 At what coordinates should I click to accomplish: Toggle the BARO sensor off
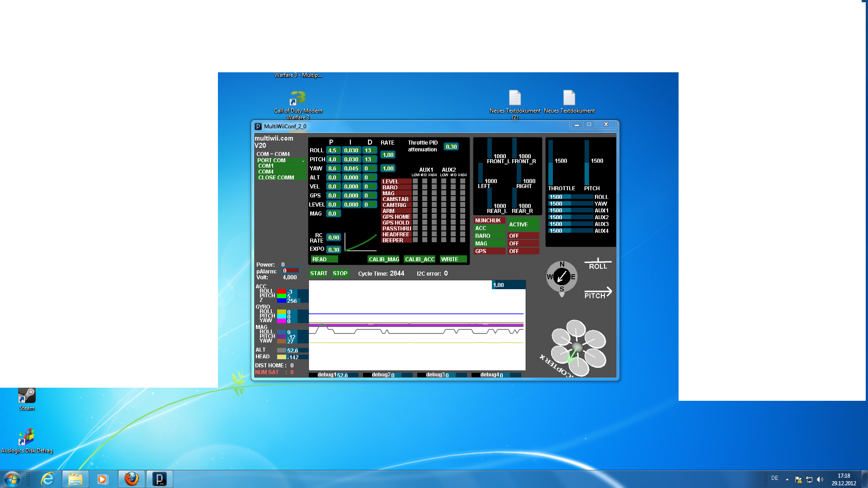pyautogui.click(x=489, y=235)
